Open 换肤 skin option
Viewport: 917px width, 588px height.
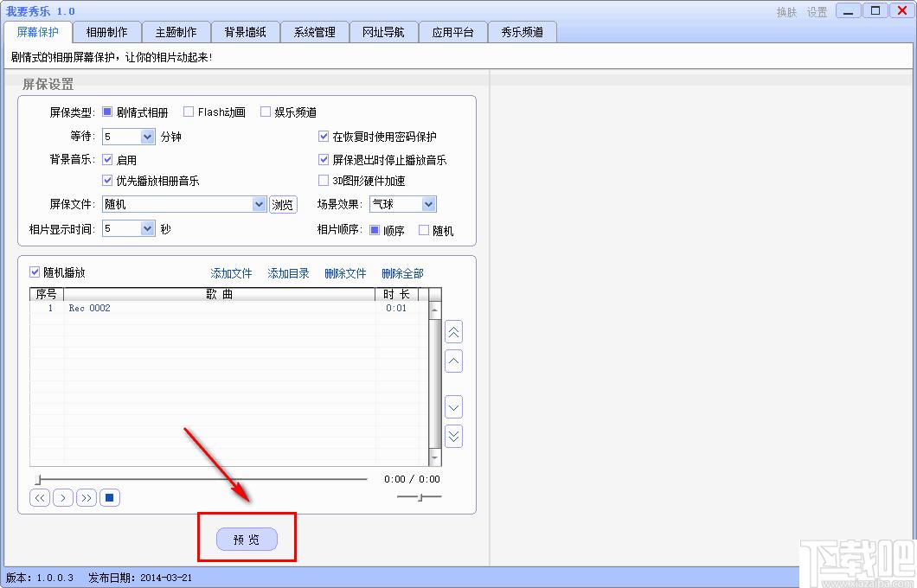786,12
